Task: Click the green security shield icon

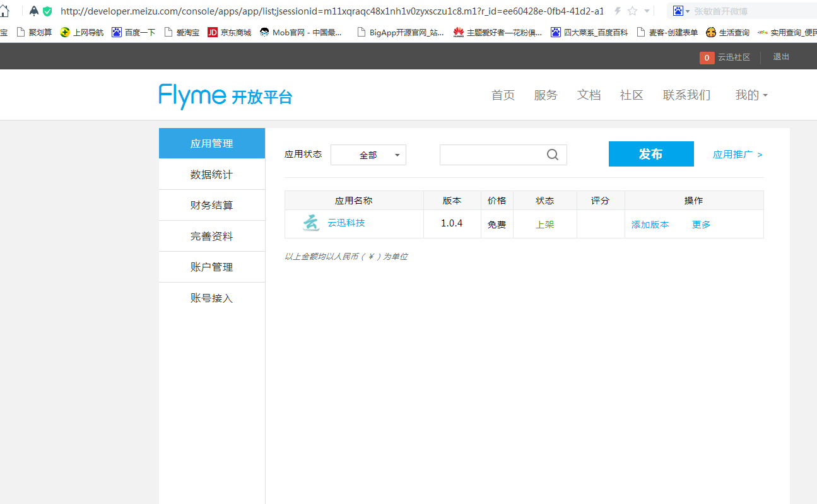Action: [x=47, y=11]
